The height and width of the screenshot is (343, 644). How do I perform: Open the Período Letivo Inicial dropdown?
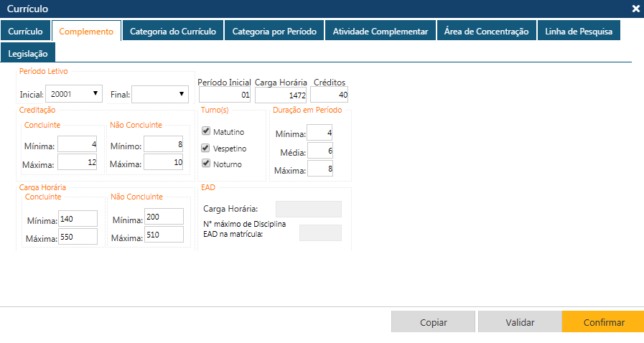click(x=74, y=94)
